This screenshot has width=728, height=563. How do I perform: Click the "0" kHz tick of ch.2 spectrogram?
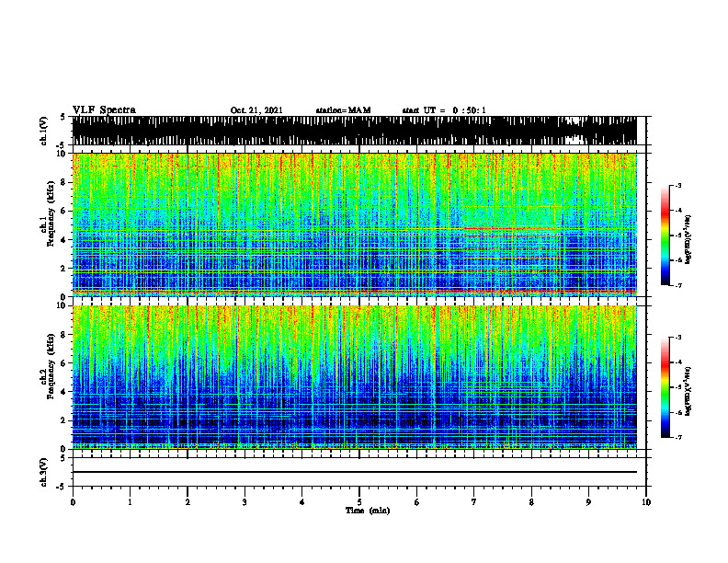point(63,449)
